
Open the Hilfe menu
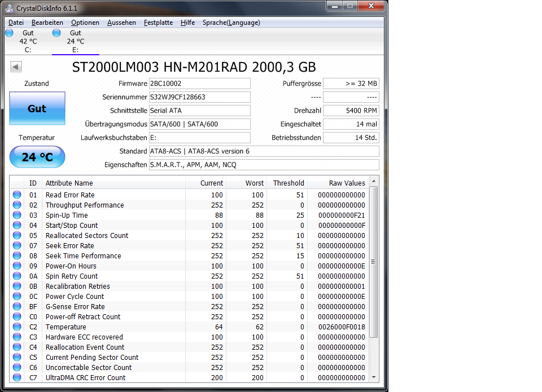pyautogui.click(x=187, y=23)
